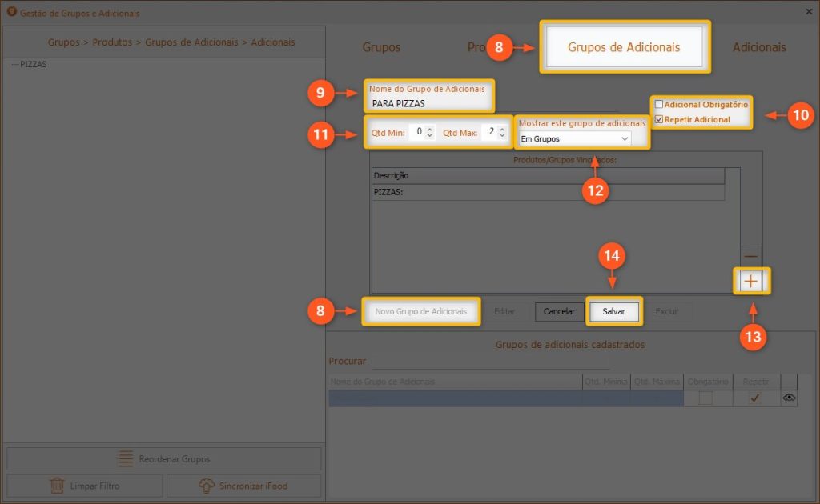Click the Reordenar Grupos list icon
Screen dimensions: 820x504
(126, 459)
